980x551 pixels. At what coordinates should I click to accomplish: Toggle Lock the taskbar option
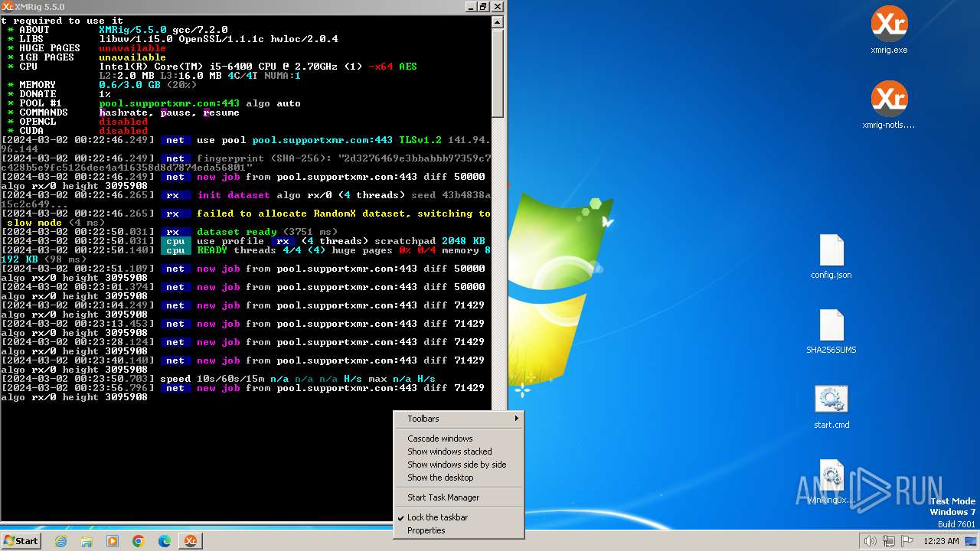point(459,517)
